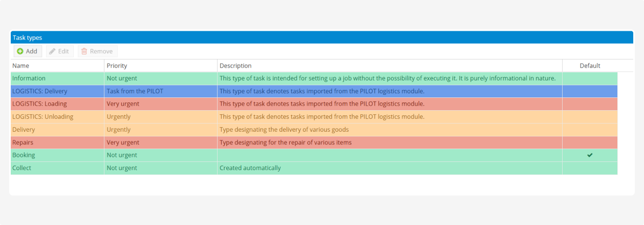The height and width of the screenshot is (225, 644).
Task: Toggle Default cell for Information row
Action: coord(590,78)
